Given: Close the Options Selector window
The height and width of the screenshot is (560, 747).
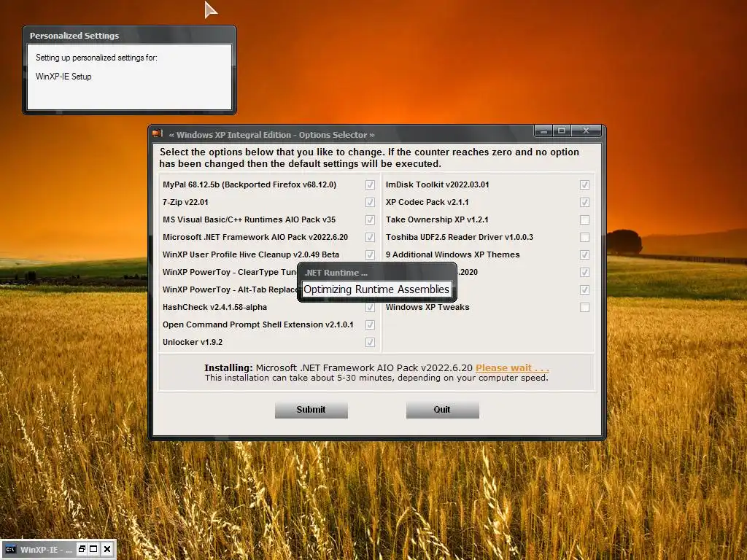Looking at the screenshot, I should coord(586,131).
